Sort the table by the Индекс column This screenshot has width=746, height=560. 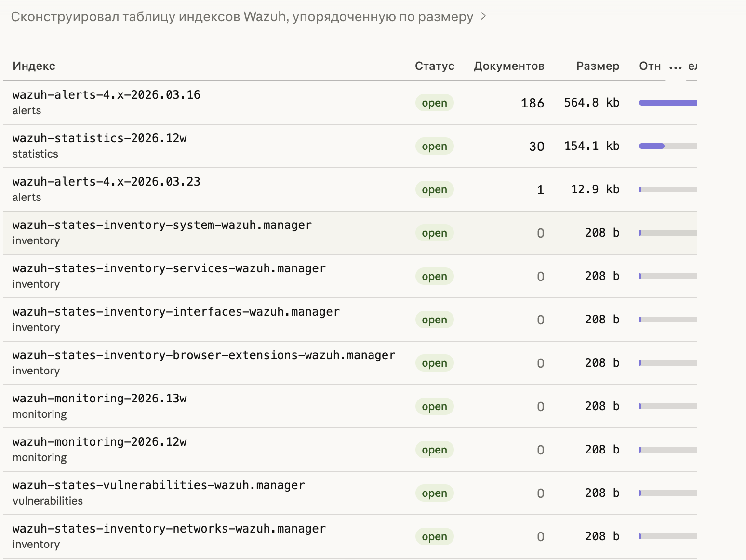pyautogui.click(x=34, y=66)
